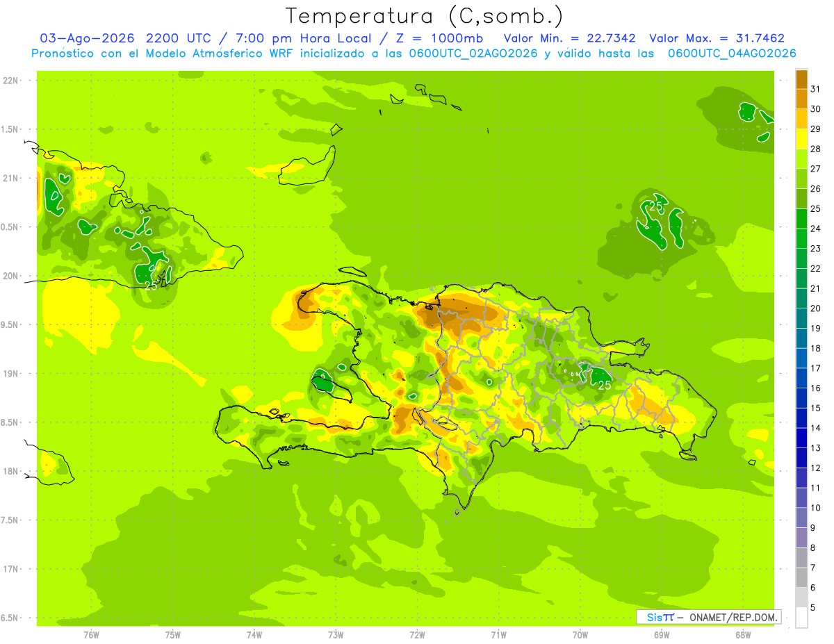Click the colorbar label '12'
The height and width of the screenshot is (644, 834).
(816, 468)
